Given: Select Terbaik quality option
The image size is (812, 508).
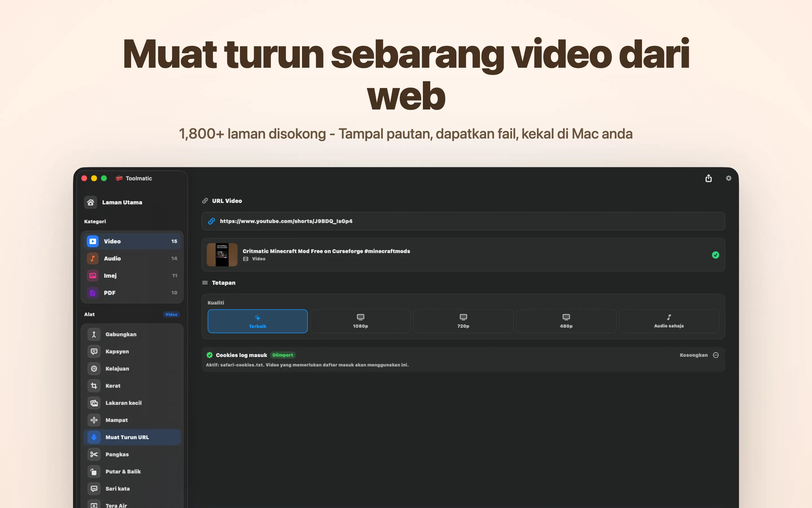Looking at the screenshot, I should tap(257, 321).
